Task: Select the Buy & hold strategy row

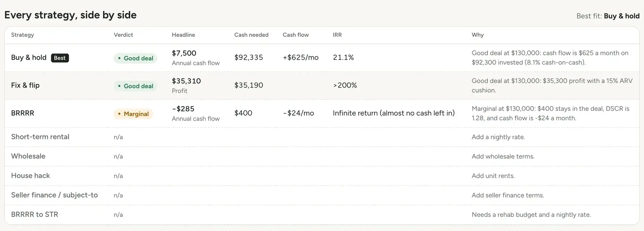Action: [x=322, y=58]
